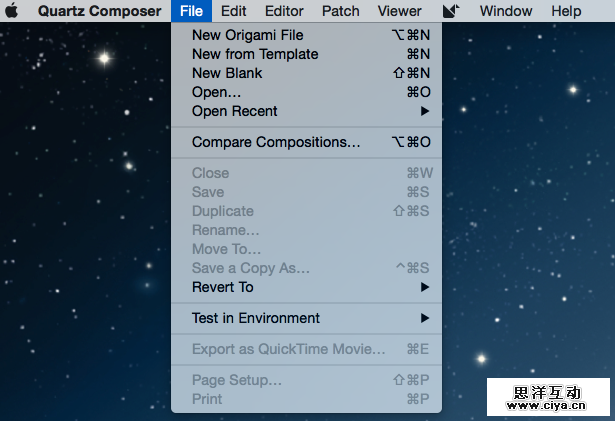Click Page Setup… entry

[236, 380]
